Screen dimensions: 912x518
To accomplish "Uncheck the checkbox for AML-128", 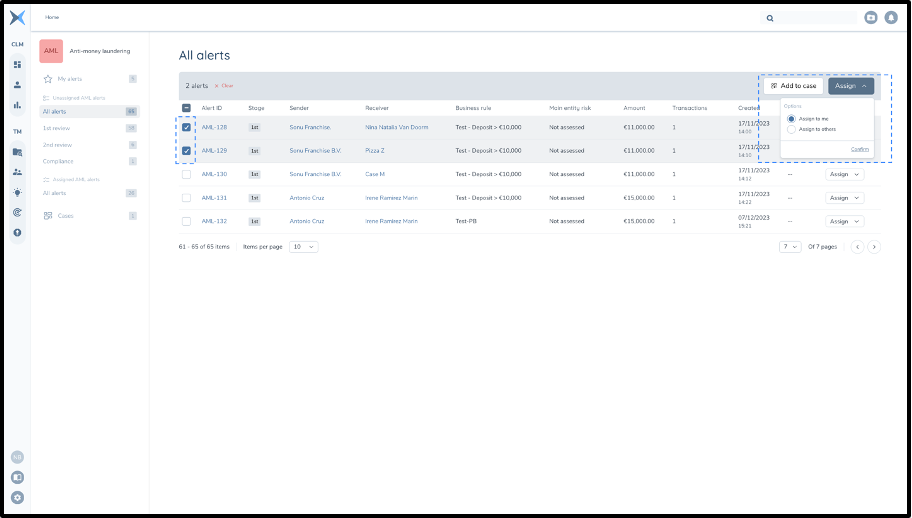I will (x=186, y=128).
